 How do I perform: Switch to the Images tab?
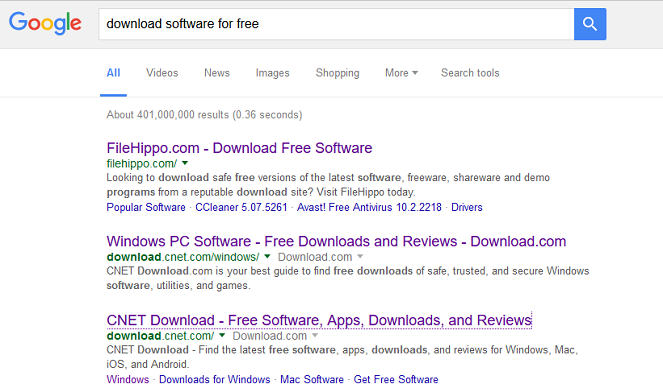click(272, 73)
